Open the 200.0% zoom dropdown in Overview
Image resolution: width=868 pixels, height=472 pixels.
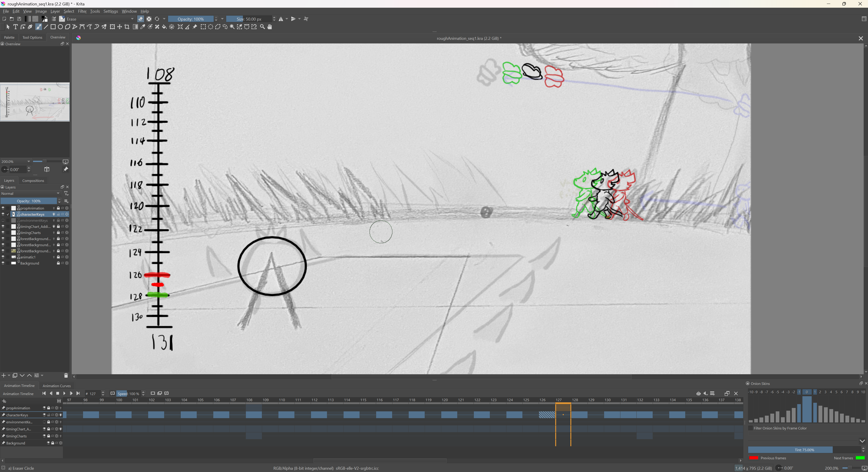click(29, 162)
